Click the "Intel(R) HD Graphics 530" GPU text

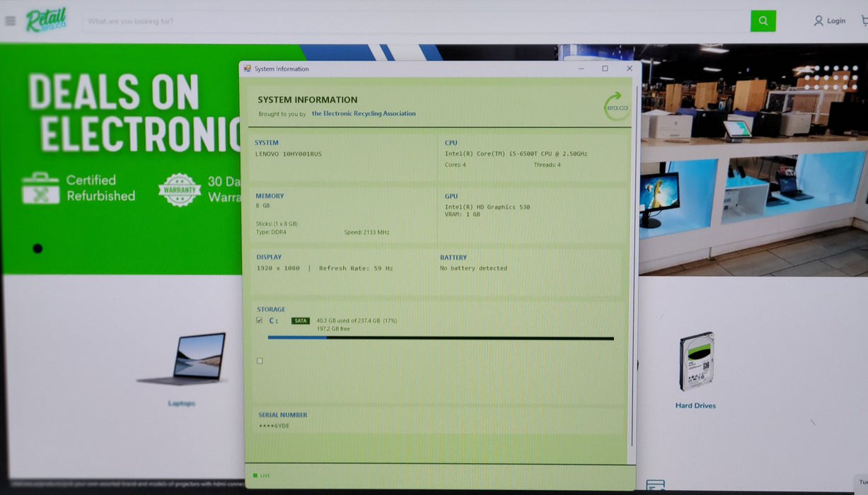(x=487, y=207)
